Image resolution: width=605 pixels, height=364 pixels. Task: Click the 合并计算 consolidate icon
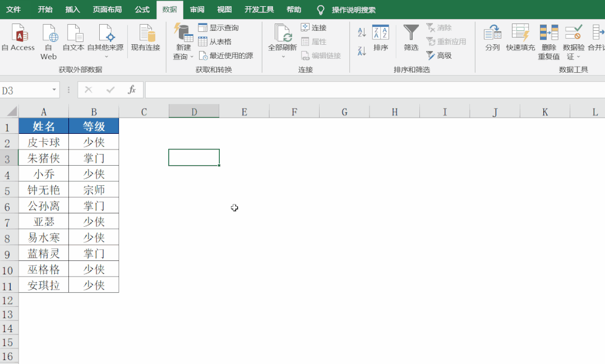tap(599, 39)
